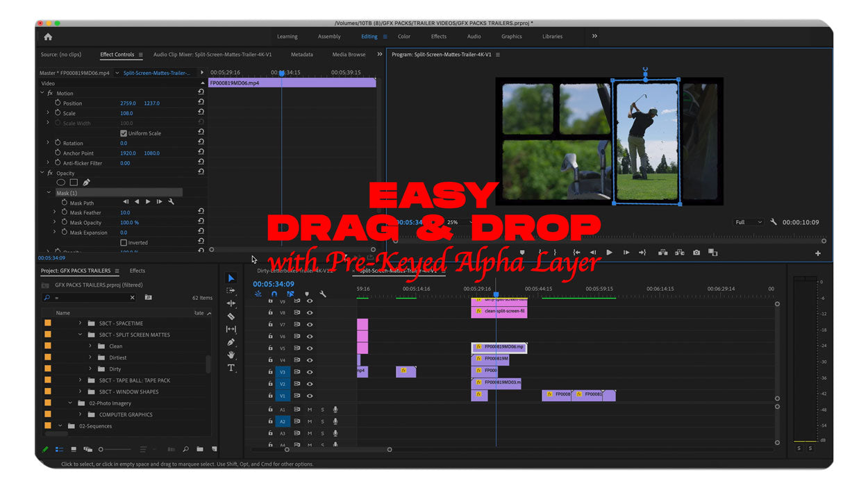The width and height of the screenshot is (868, 488).
Task: Open the Full playback resolution dropdown
Action: click(x=748, y=222)
